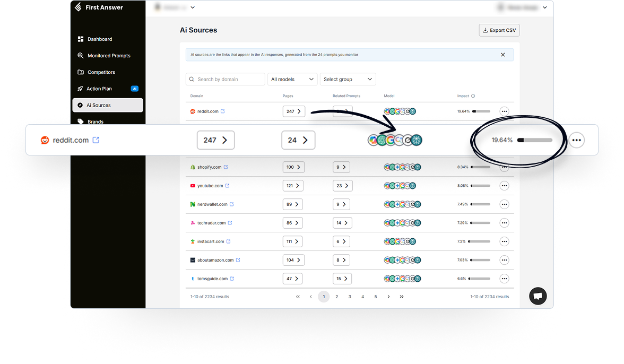
Task: Open the All models dropdown
Action: [292, 79]
